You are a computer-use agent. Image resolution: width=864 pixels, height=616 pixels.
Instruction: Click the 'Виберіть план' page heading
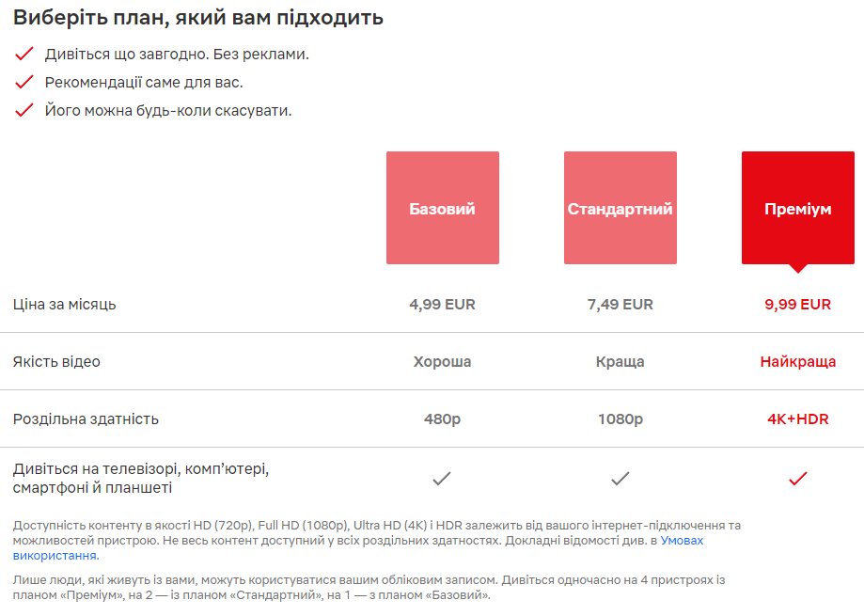(197, 18)
